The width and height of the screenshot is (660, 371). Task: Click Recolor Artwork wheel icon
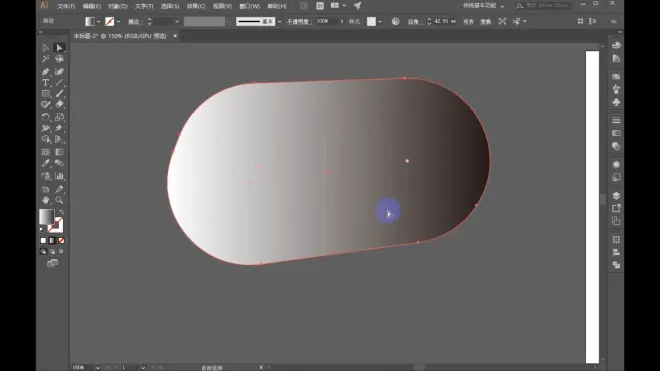396,21
